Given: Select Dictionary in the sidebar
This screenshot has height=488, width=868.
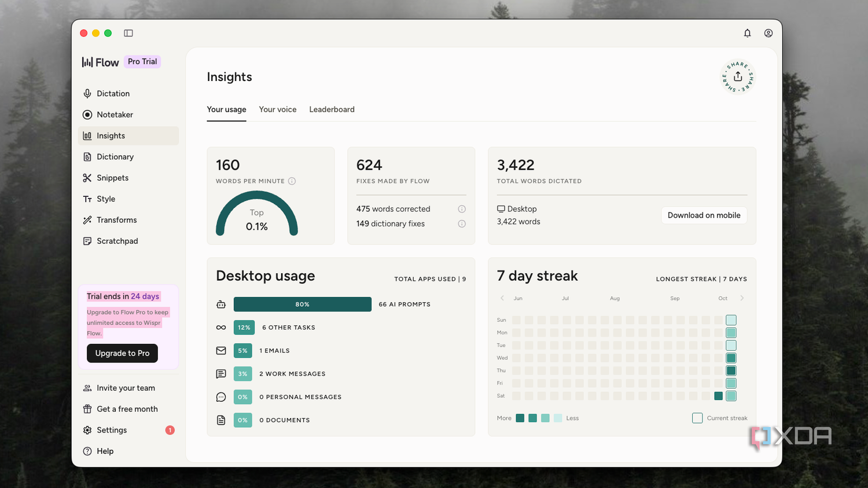Looking at the screenshot, I should 128,157.
